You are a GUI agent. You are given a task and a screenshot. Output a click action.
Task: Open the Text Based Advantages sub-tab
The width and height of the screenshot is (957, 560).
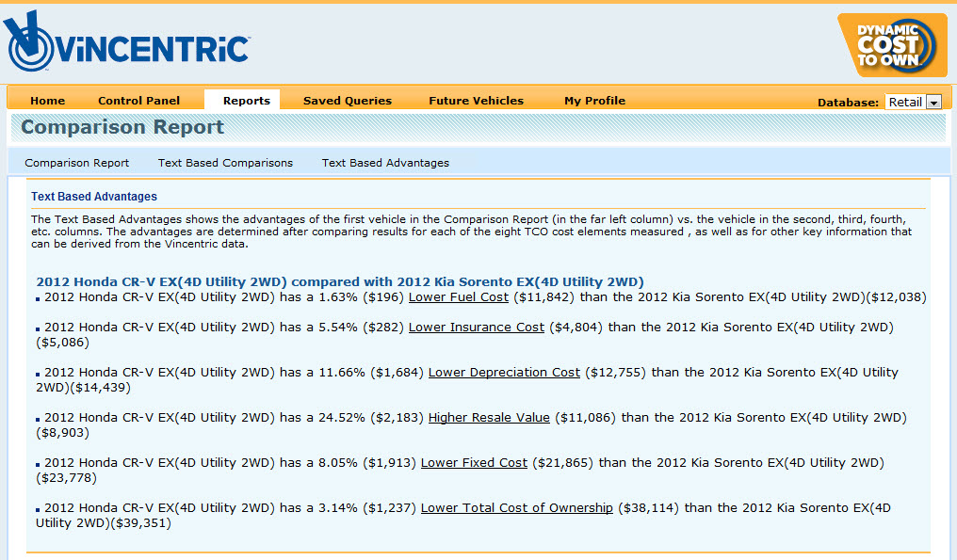[385, 163]
